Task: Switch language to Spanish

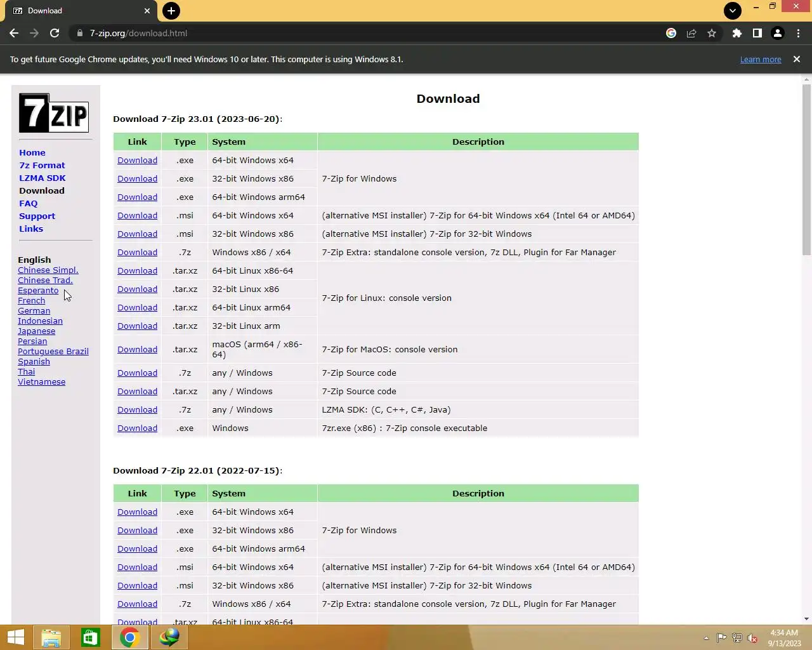Action: 34,361
